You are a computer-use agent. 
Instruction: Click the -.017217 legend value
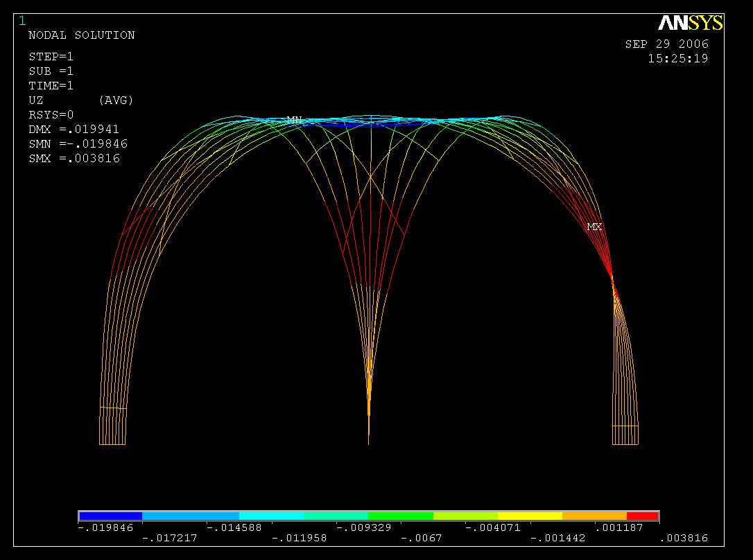(169, 539)
